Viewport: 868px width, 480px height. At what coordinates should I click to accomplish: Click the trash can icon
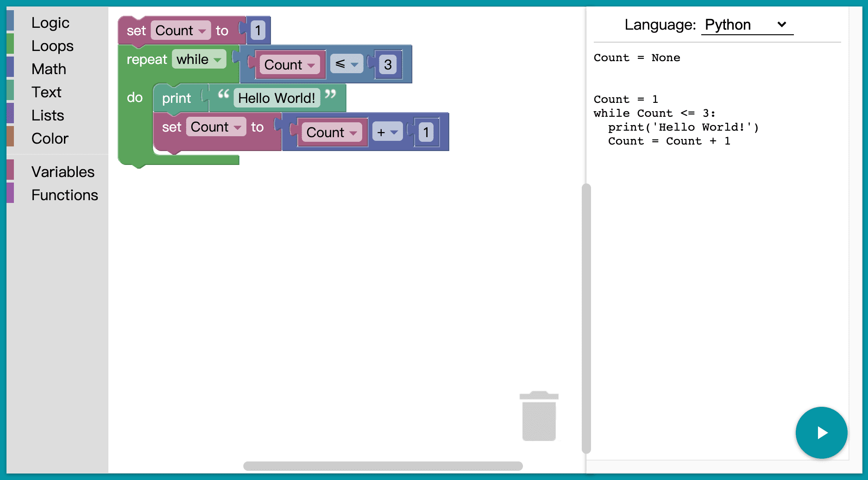[x=539, y=416]
